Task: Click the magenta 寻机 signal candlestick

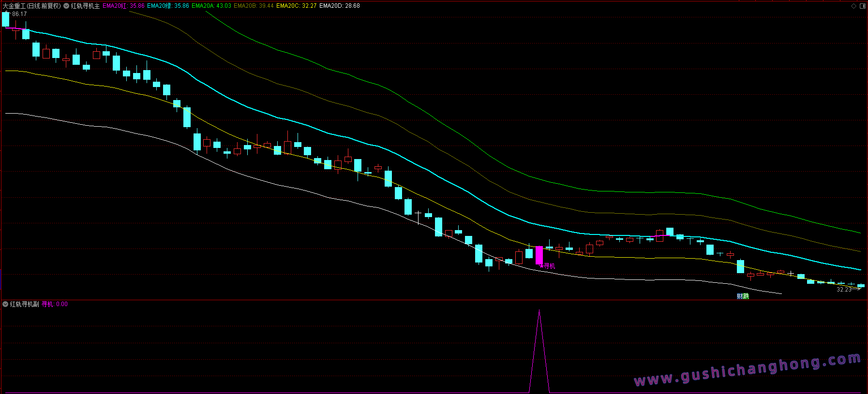Action: click(539, 255)
